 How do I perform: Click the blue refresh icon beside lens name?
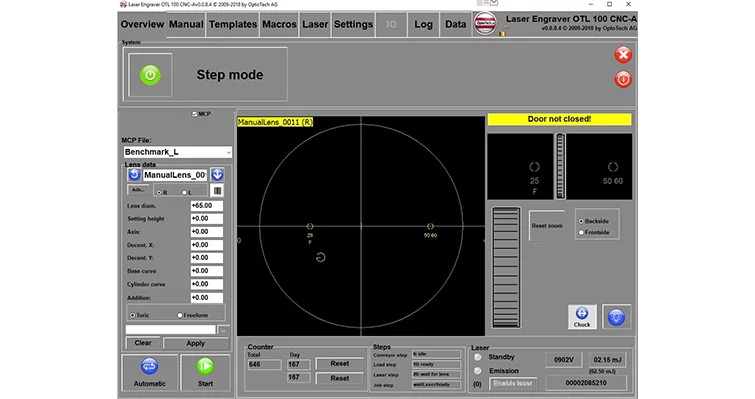click(x=134, y=175)
